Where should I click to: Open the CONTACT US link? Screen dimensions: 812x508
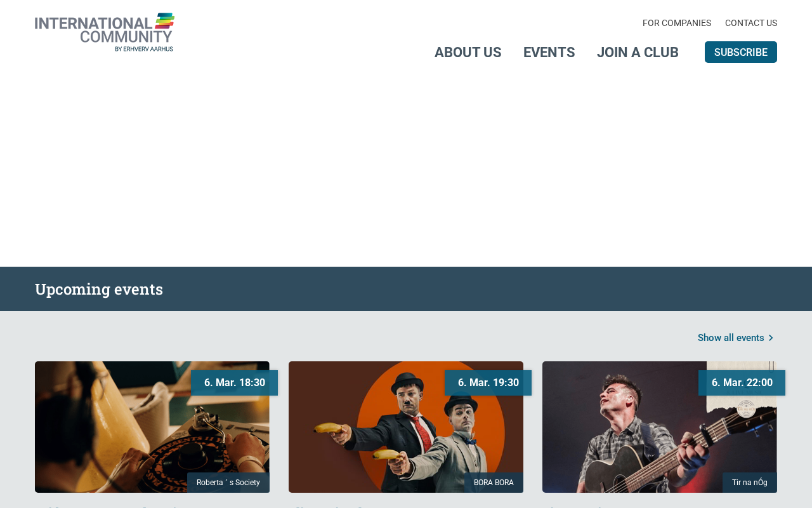point(751,23)
